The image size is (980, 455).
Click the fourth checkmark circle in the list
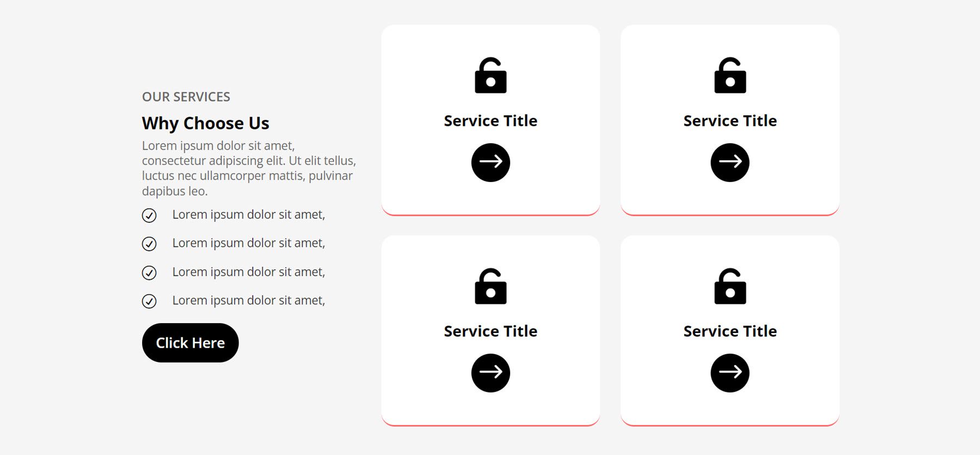[149, 301]
